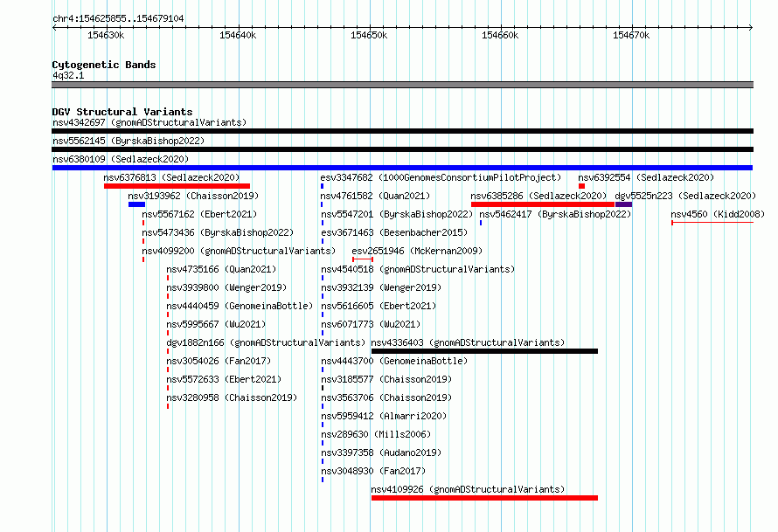Click the red bar under nsv4109926
The image size is (778, 532).
tap(484, 498)
